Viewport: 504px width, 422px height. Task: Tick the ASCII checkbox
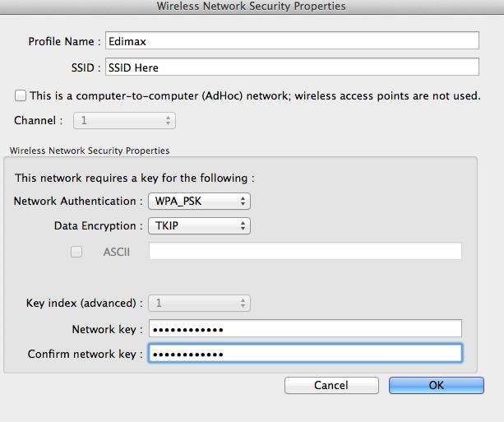tap(76, 252)
